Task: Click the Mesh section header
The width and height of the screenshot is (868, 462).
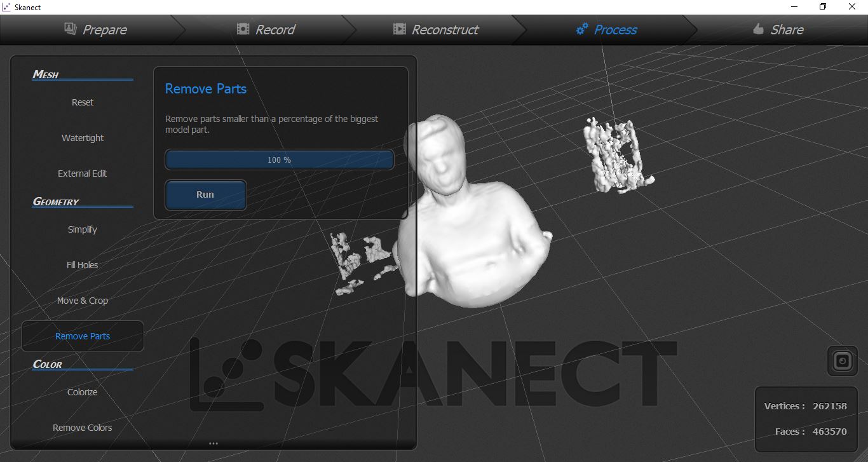Action: 46,74
